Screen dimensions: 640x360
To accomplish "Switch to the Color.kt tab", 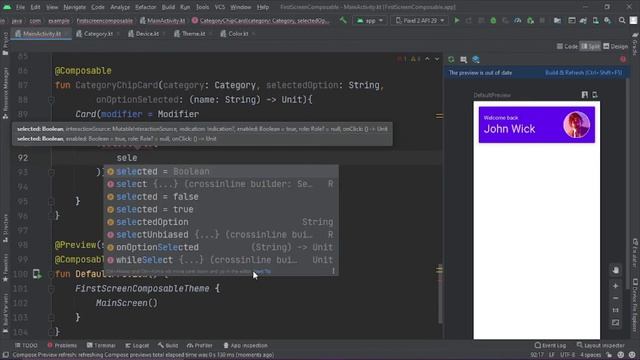I will (238, 34).
